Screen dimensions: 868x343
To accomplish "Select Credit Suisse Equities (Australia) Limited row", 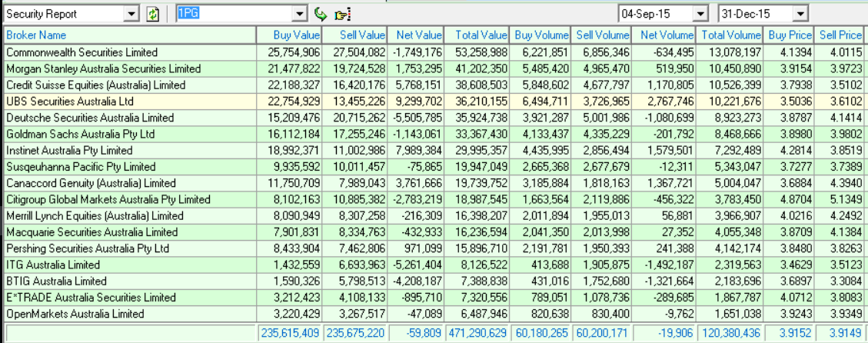I will point(434,85).
